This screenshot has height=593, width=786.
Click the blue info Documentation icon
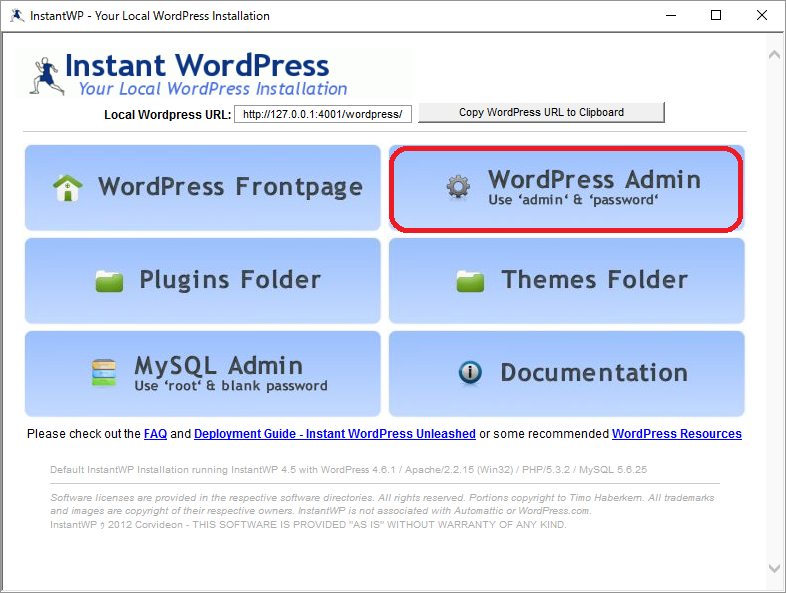(x=470, y=372)
